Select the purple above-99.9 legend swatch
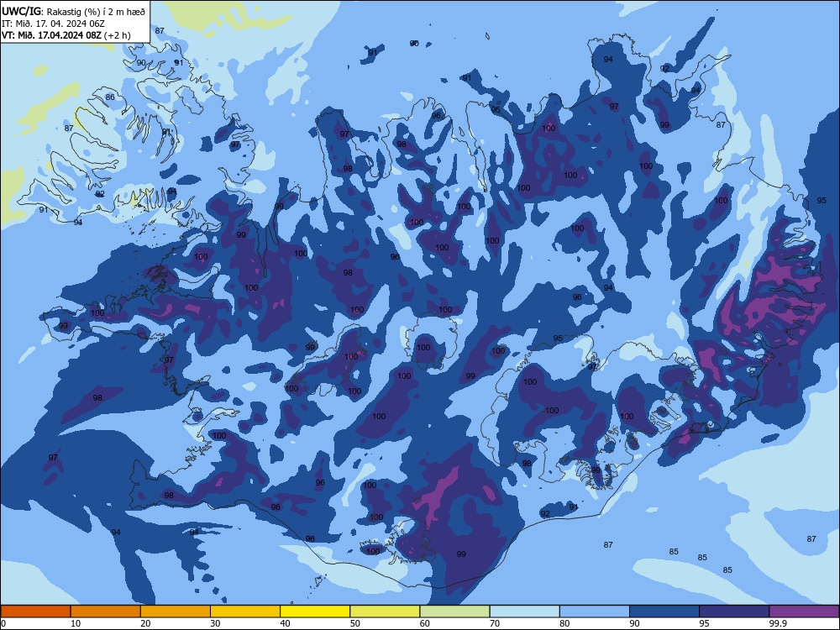Screen dimensions: 840x630 (804, 612)
